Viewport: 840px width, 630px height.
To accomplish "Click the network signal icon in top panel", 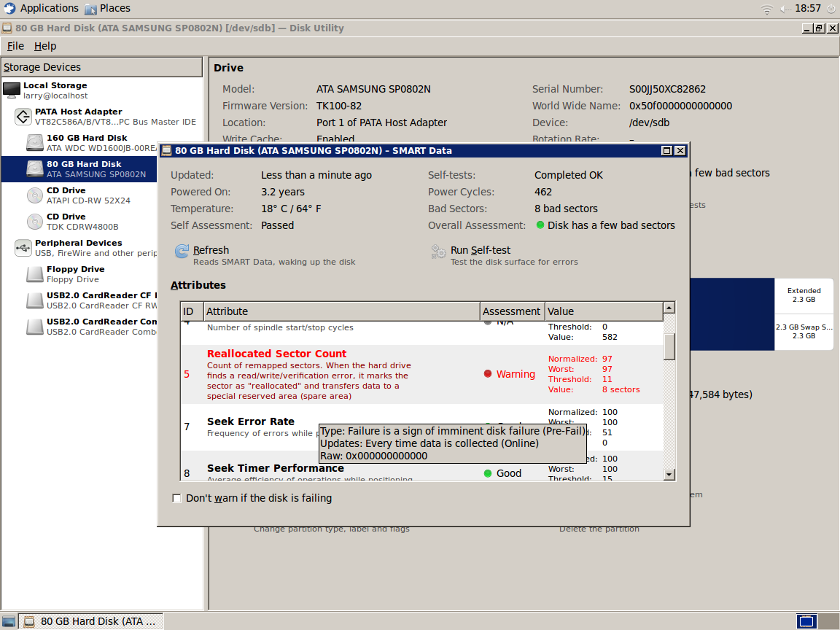I will coord(766,9).
